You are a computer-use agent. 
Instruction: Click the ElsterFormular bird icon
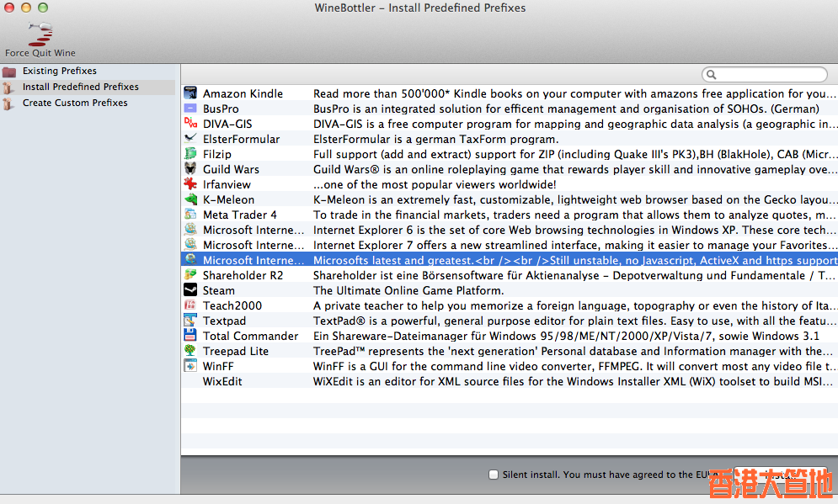[190, 138]
